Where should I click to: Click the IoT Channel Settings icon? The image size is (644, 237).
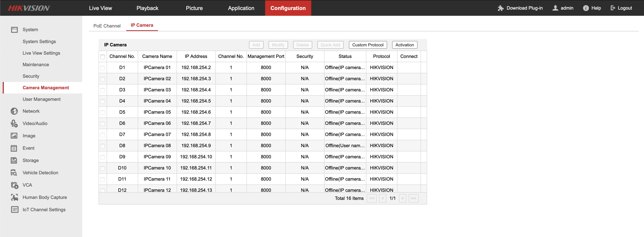click(14, 210)
